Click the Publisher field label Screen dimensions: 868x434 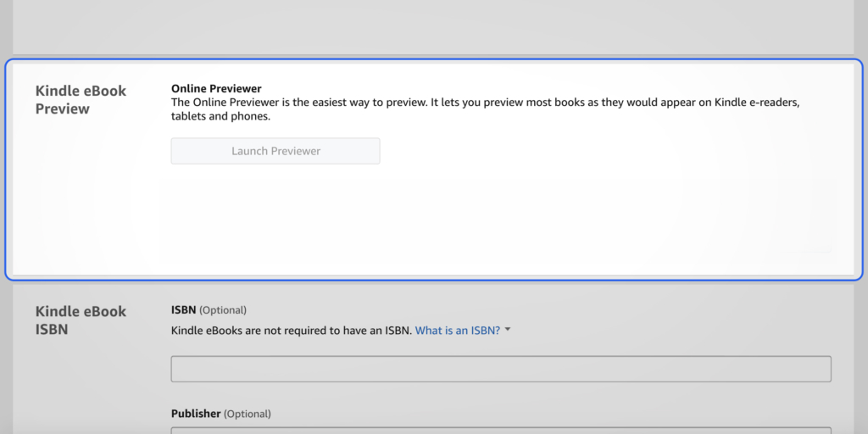pyautogui.click(x=196, y=414)
